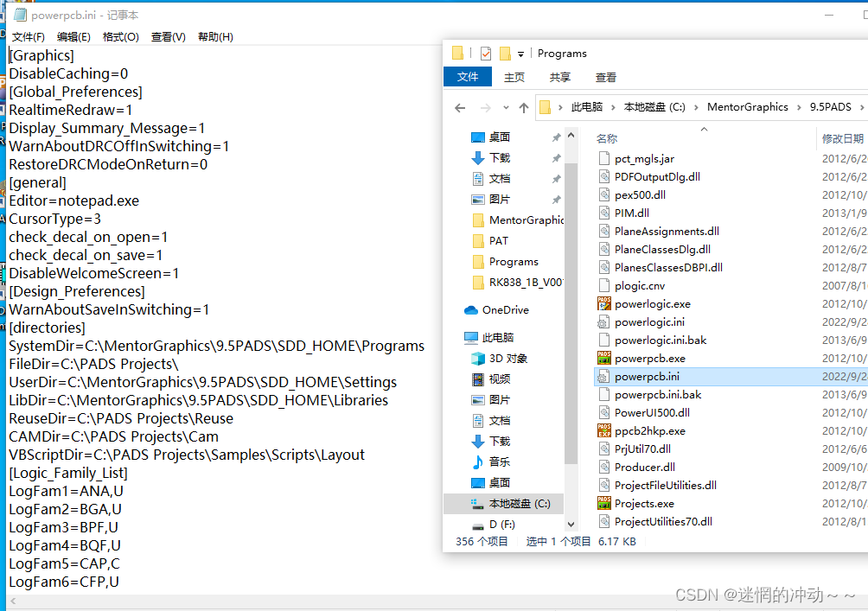
Task: Select the powerlogic.exe file icon
Action: (604, 304)
